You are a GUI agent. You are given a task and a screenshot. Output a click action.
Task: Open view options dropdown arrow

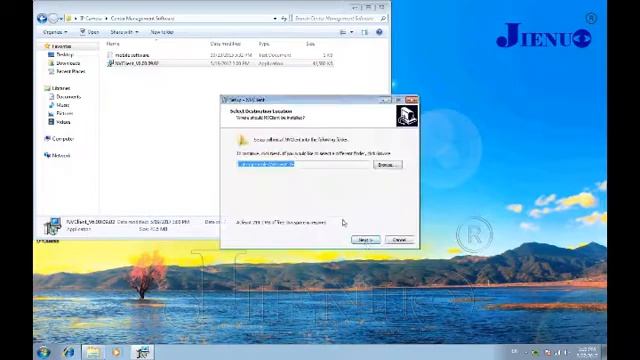[351, 32]
